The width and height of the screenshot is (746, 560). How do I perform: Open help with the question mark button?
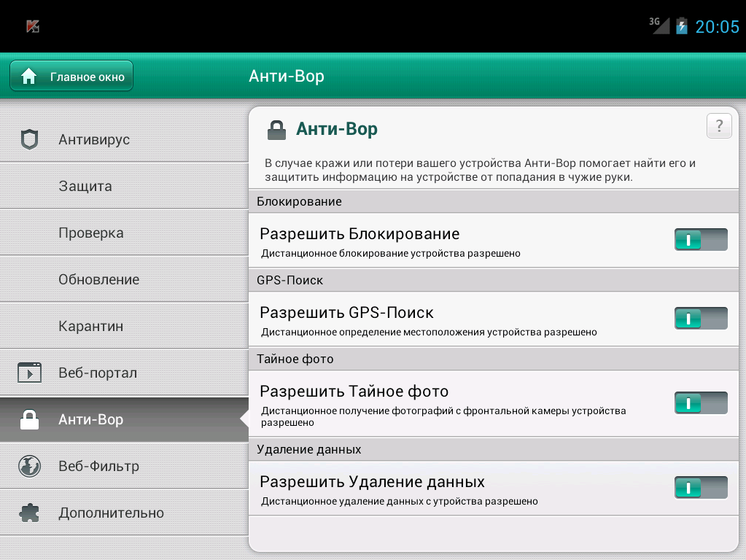[x=719, y=125]
